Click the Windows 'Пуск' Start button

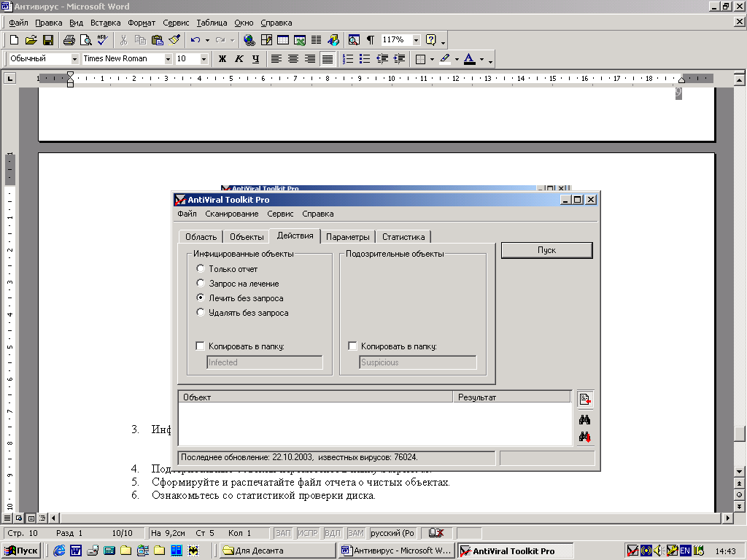click(21, 551)
